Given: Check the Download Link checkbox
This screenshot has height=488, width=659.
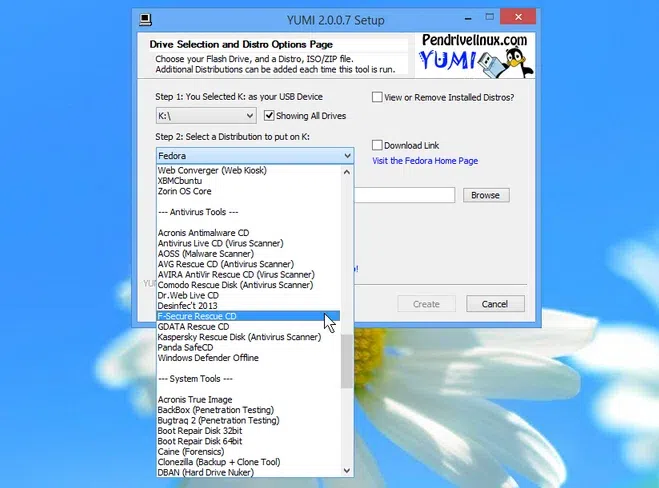Looking at the screenshot, I should coord(378,145).
